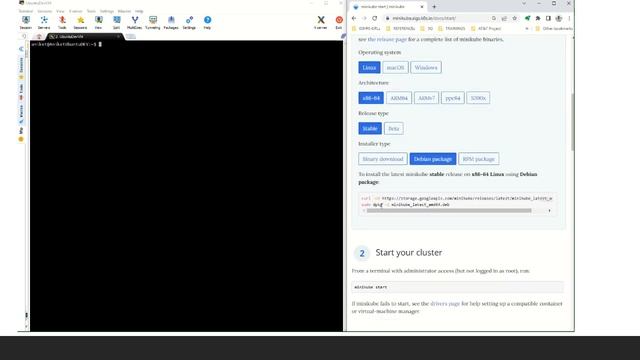Image resolution: width=640 pixels, height=360 pixels.
Task: Click the Exit toolbar icon
Action: point(339,22)
